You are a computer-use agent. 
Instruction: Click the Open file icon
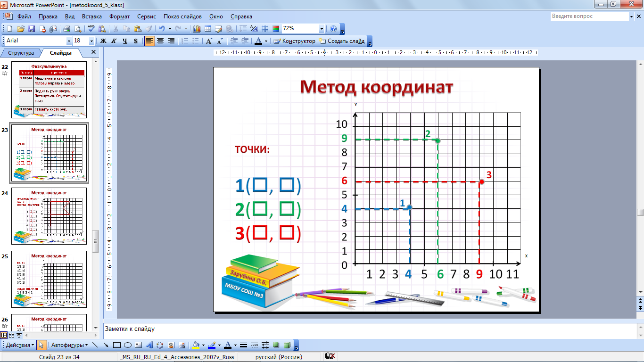coord(21,29)
